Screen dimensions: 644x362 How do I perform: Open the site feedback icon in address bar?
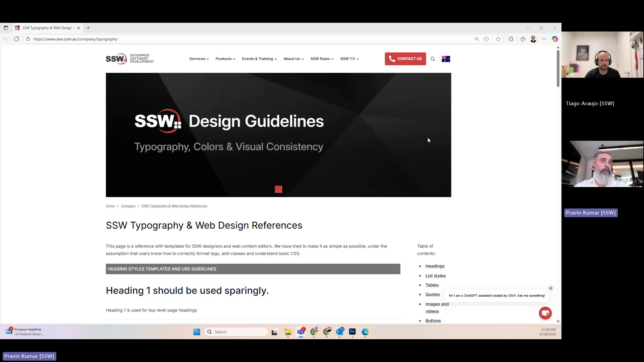486,39
